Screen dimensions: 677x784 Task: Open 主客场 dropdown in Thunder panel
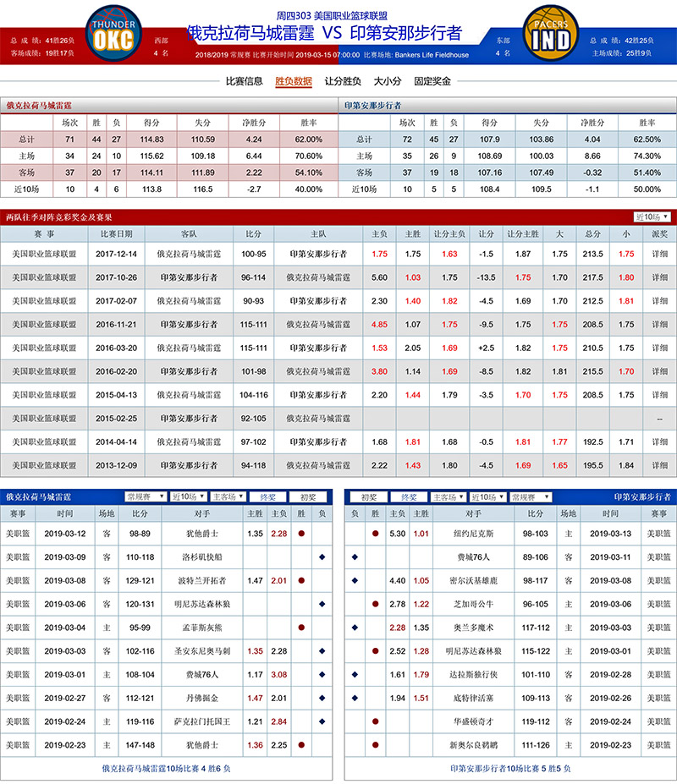pyautogui.click(x=228, y=497)
